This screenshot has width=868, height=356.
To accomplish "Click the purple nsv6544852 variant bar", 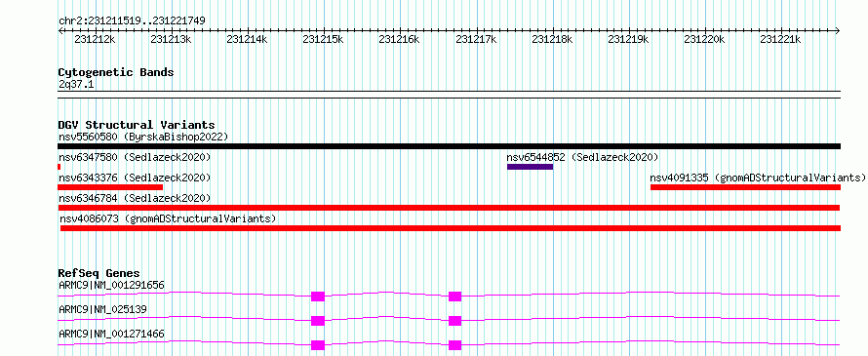I will [530, 167].
